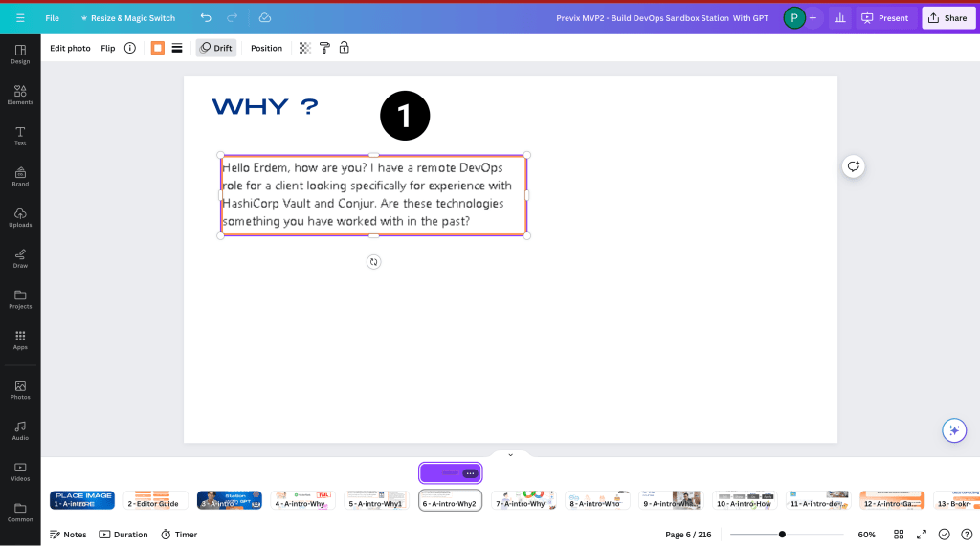
Task: Open the Text panel
Action: 20,136
